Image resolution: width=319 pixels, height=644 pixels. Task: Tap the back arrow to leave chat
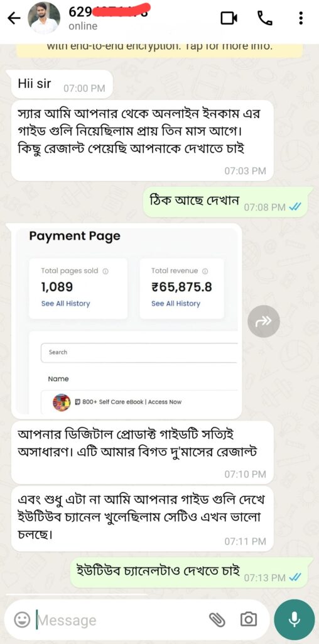(x=14, y=18)
